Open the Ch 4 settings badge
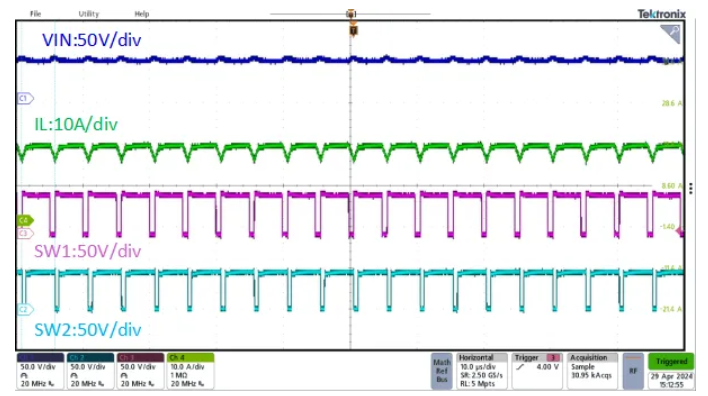 point(190,371)
